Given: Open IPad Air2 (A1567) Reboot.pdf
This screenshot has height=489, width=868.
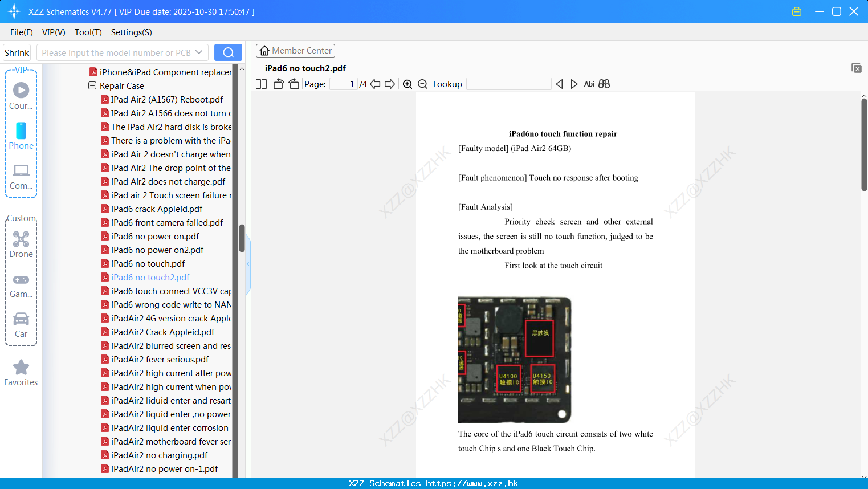Looking at the screenshot, I should point(162,100).
